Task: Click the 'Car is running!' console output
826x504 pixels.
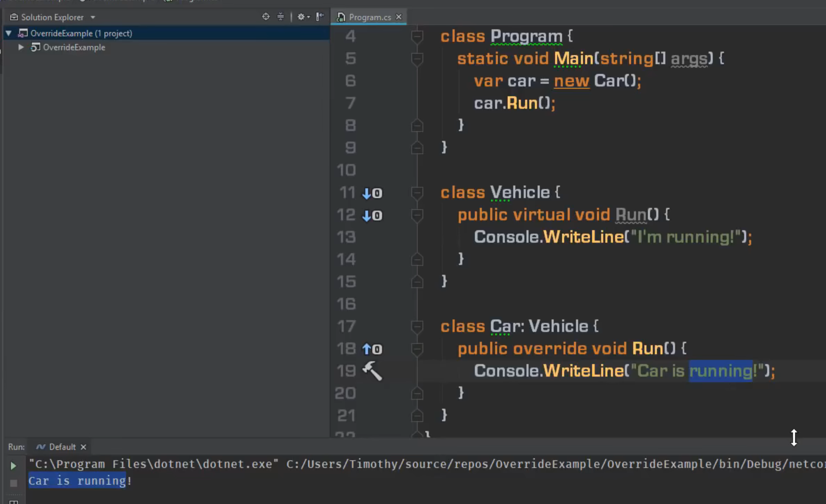Action: (x=80, y=481)
